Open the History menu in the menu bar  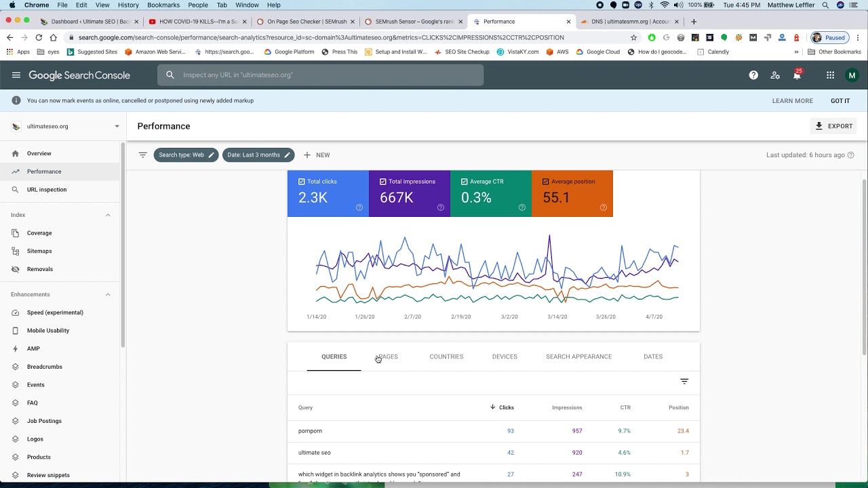(128, 5)
